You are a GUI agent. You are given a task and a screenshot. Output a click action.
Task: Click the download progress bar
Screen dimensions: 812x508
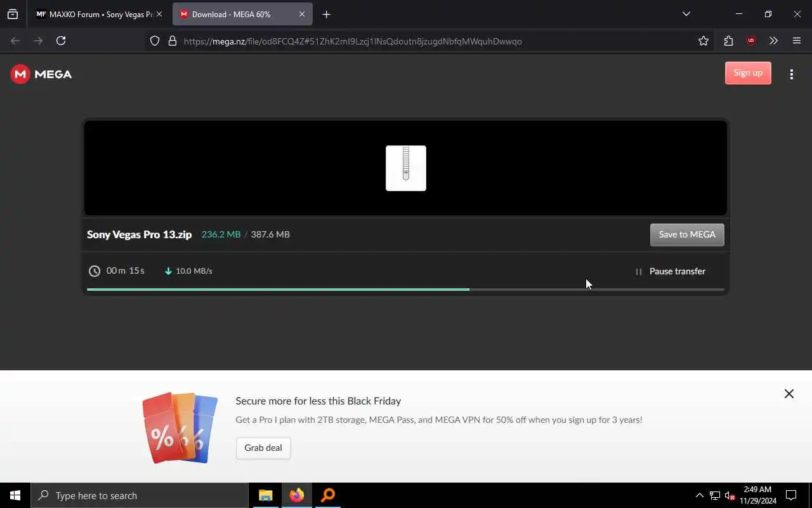pyautogui.click(x=405, y=290)
